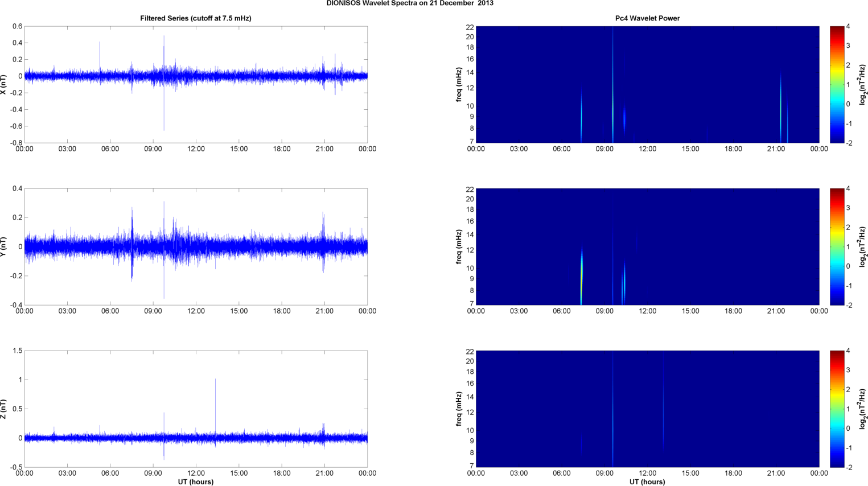The height and width of the screenshot is (486, 868).
Task: Click "freq (mHz)" label of the middle spectrogram
Action: point(459,246)
